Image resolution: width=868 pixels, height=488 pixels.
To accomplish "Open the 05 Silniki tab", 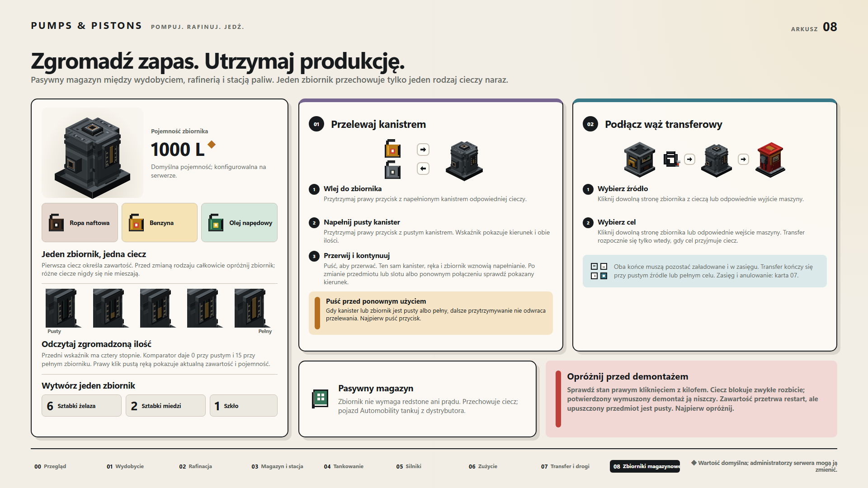I will click(409, 466).
